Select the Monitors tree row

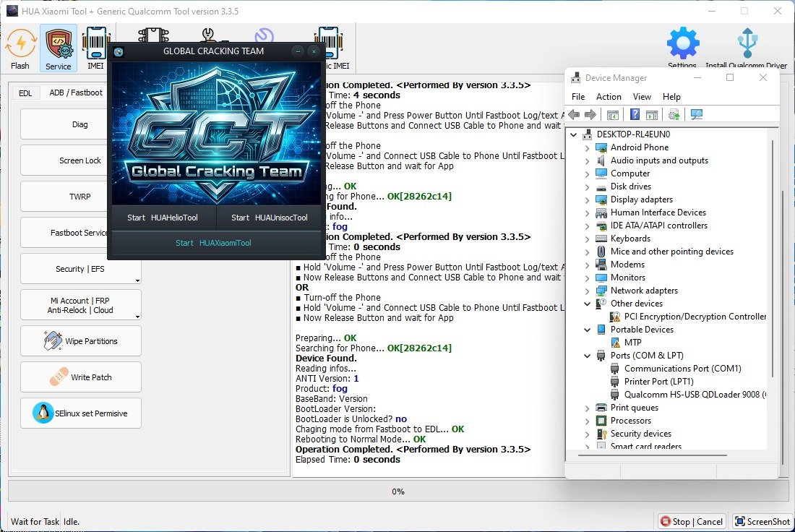pos(627,278)
